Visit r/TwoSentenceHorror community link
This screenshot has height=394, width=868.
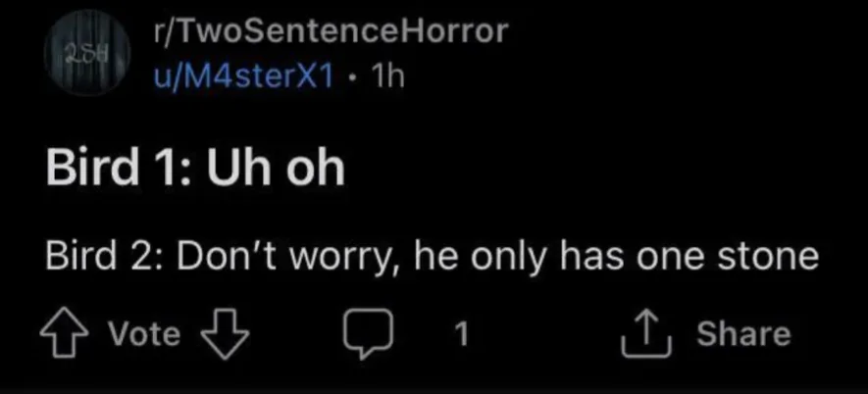332,31
